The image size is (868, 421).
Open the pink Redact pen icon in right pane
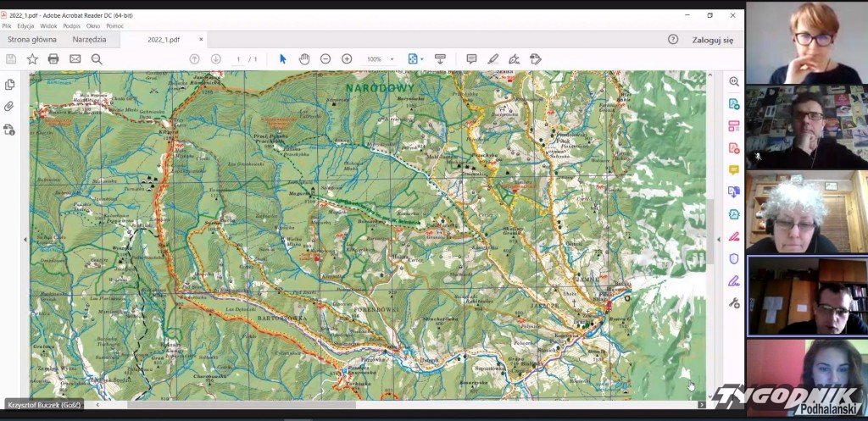click(734, 236)
